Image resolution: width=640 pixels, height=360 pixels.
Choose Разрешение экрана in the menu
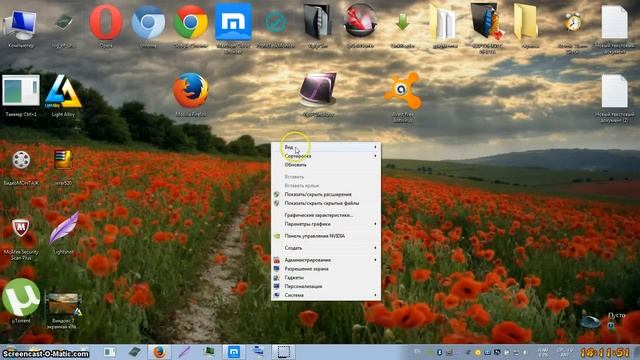coord(326,269)
